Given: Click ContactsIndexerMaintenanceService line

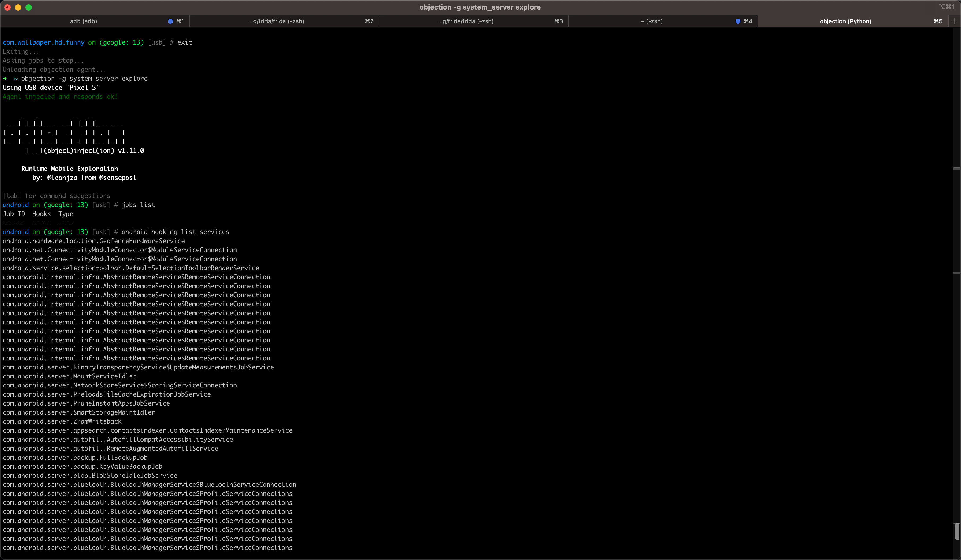Looking at the screenshot, I should coord(148,430).
